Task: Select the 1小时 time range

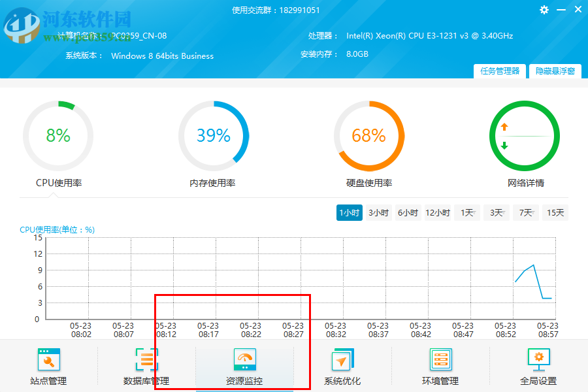Action: tap(349, 212)
